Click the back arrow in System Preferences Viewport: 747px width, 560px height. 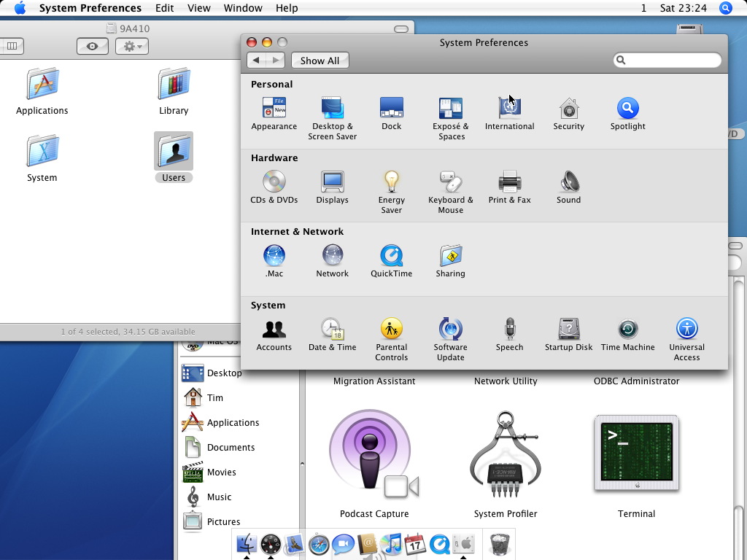pos(256,60)
